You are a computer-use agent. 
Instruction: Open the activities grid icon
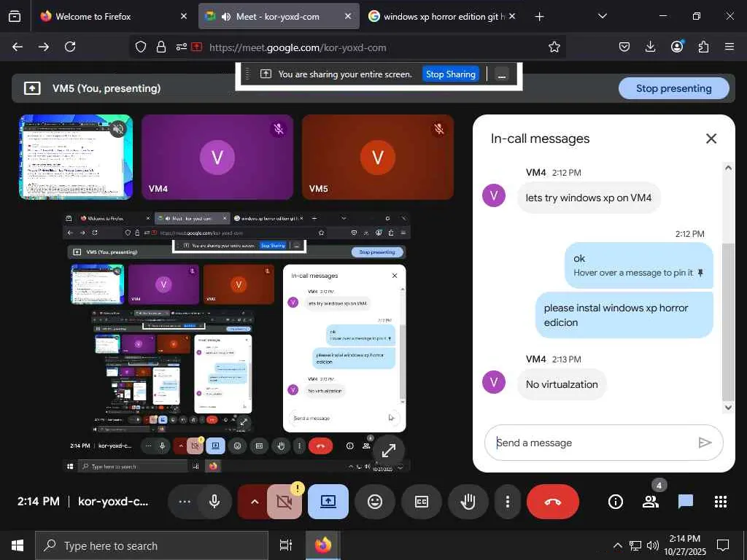click(721, 502)
